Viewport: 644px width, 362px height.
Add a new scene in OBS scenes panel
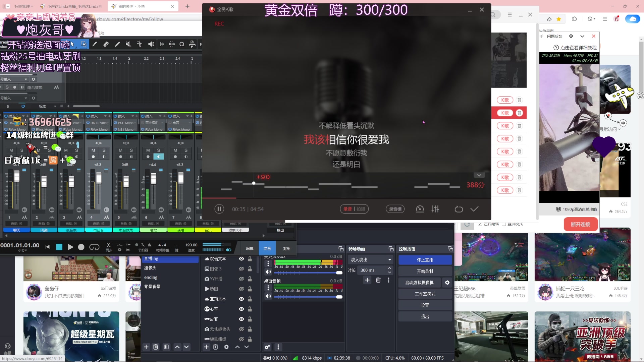(x=146, y=347)
